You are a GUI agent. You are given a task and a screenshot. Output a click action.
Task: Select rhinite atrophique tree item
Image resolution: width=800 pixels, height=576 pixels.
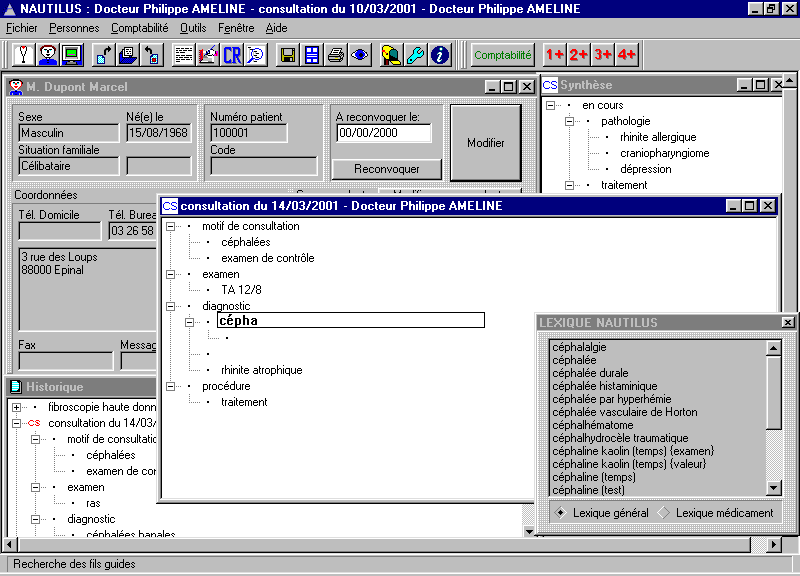tap(262, 370)
